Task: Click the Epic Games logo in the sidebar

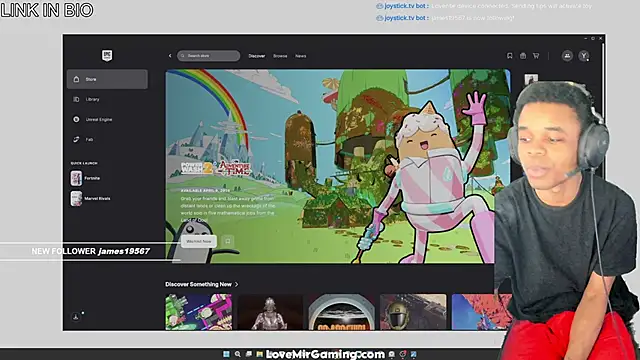Action: pyautogui.click(x=107, y=56)
